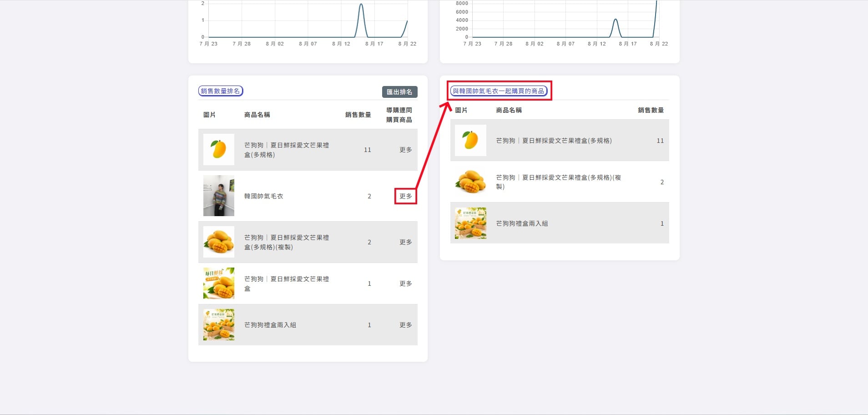Click gift box thumbnail in co-purchase panel
The width and height of the screenshot is (868, 415).
tap(470, 223)
